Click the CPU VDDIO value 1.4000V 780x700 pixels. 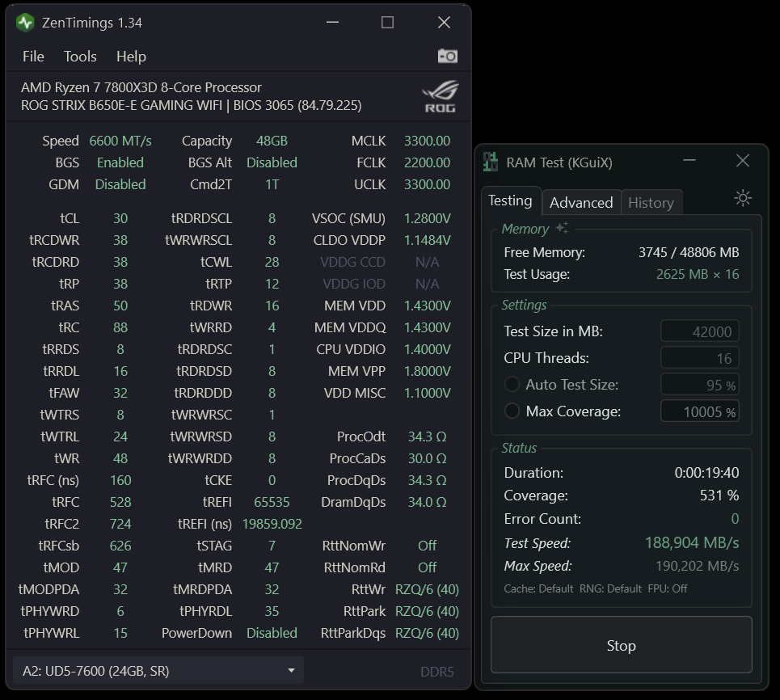point(427,349)
